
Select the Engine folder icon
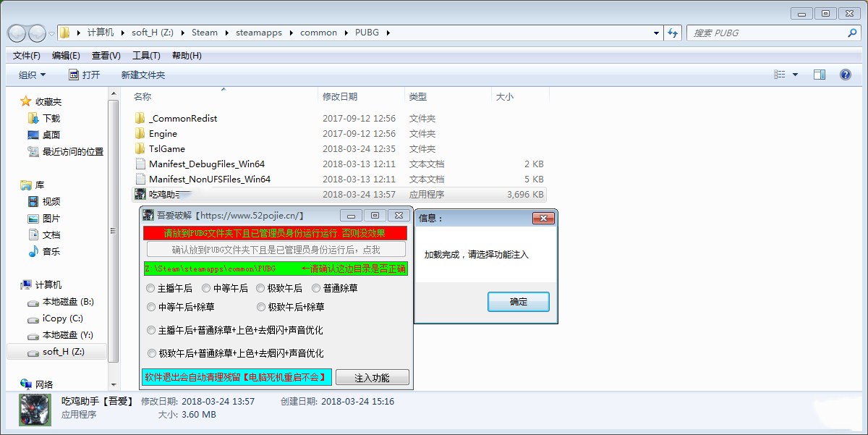point(140,133)
